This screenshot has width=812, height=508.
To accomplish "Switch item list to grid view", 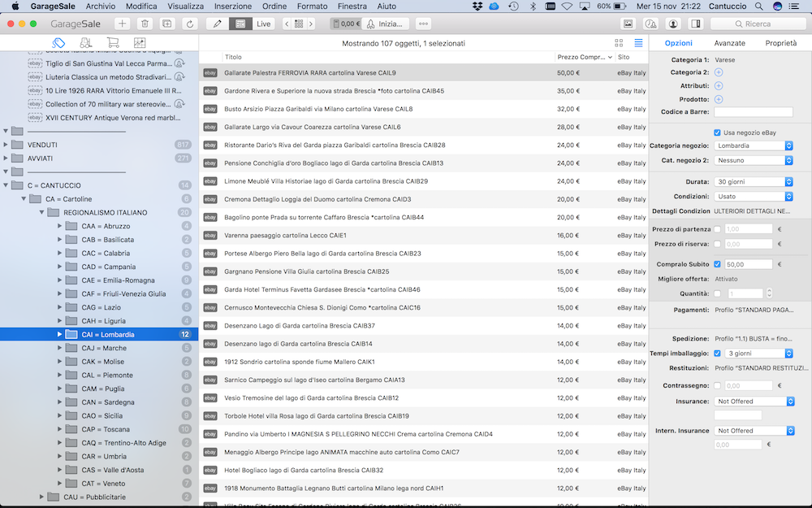I will 619,43.
